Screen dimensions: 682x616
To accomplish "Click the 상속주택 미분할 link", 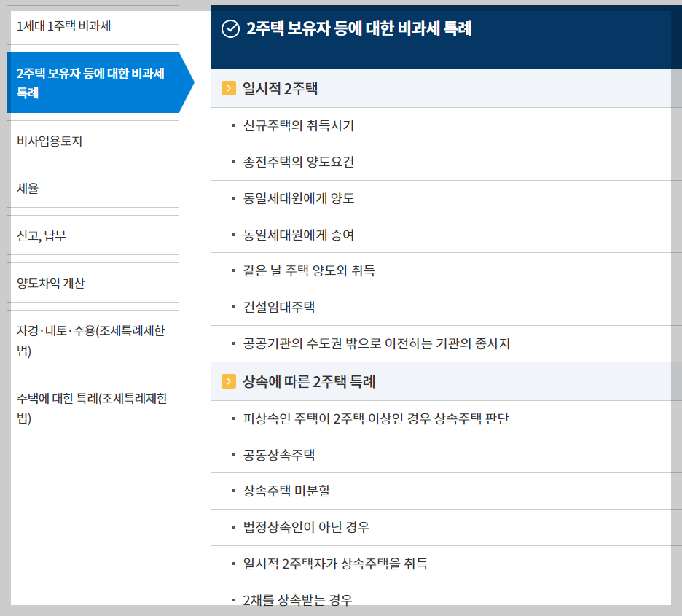I will click(286, 491).
